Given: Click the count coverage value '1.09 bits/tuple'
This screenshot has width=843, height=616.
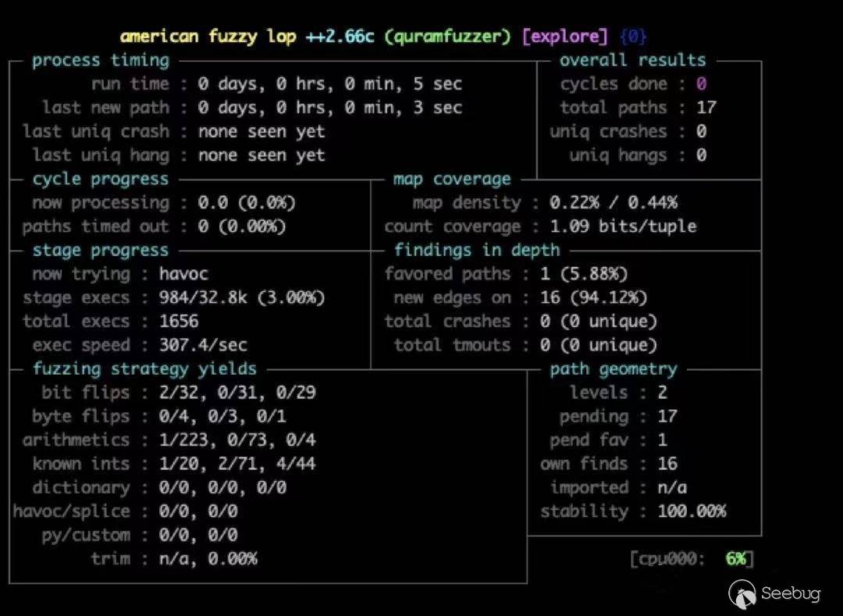Looking at the screenshot, I should [623, 226].
